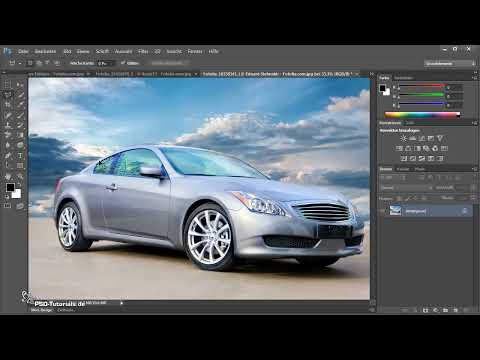This screenshot has width=480, height=360.
Task: Add a Levels adjustment layer
Action: click(x=413, y=138)
